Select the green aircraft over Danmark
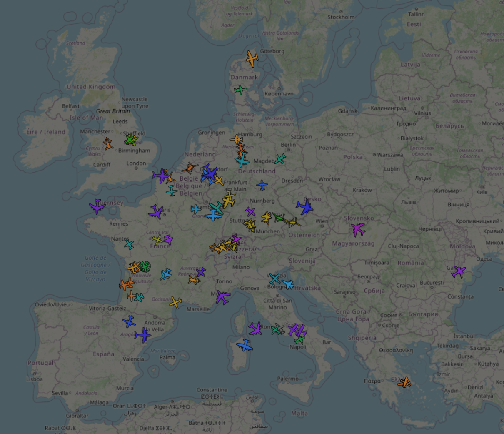This screenshot has height=434, width=504. pyautogui.click(x=240, y=90)
